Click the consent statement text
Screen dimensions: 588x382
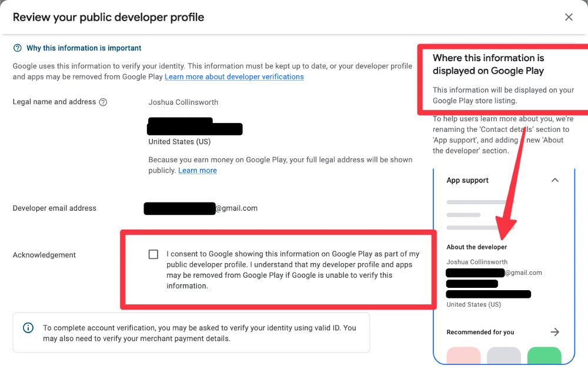tap(293, 270)
